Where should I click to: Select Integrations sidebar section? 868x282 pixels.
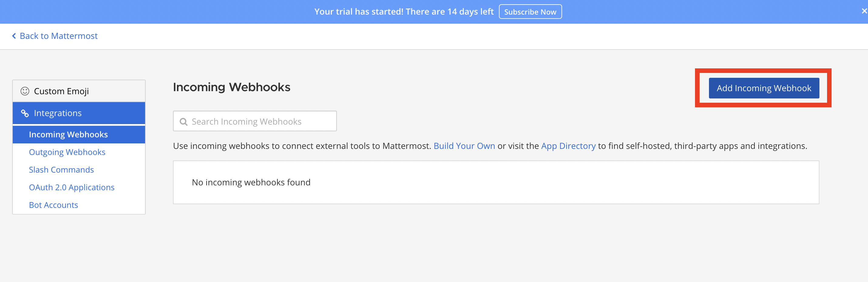pyautogui.click(x=58, y=113)
